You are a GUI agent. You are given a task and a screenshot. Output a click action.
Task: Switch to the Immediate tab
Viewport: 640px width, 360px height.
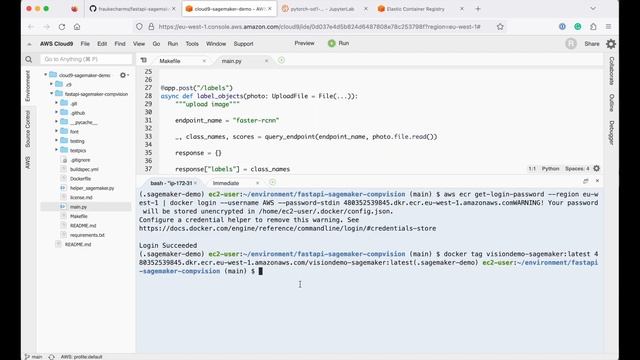(226, 183)
